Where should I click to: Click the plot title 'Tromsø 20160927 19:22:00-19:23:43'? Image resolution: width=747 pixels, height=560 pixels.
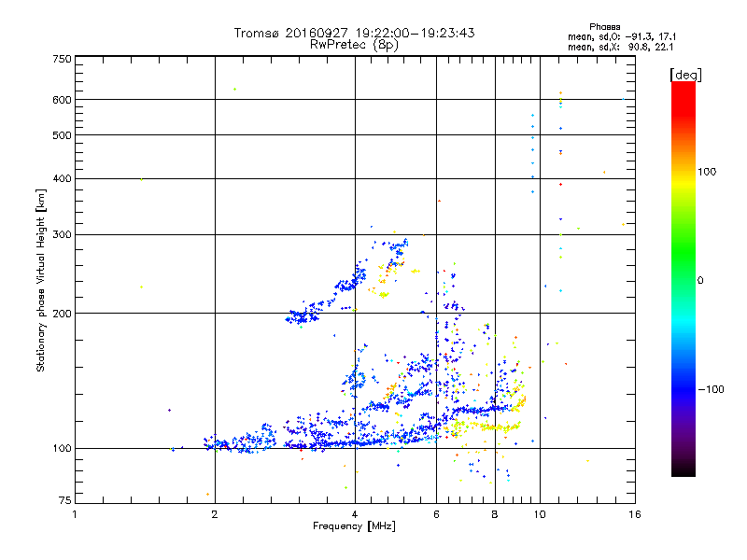354,33
